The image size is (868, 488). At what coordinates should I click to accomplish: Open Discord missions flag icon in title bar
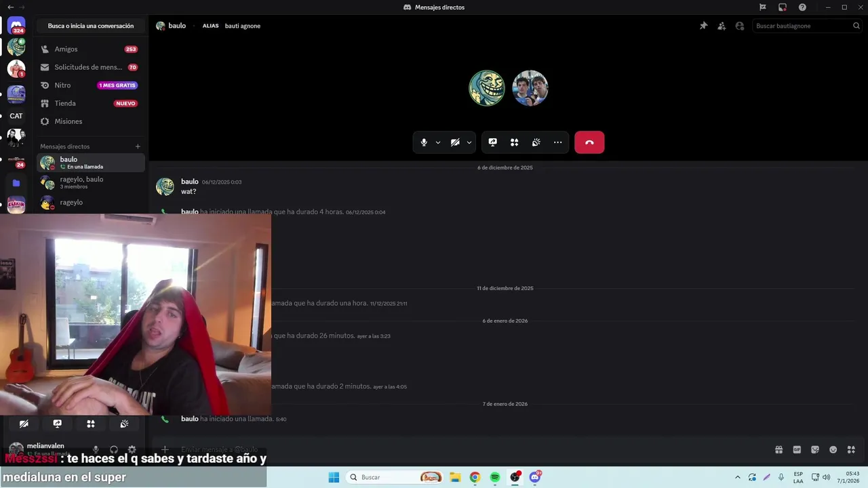[x=763, y=7]
